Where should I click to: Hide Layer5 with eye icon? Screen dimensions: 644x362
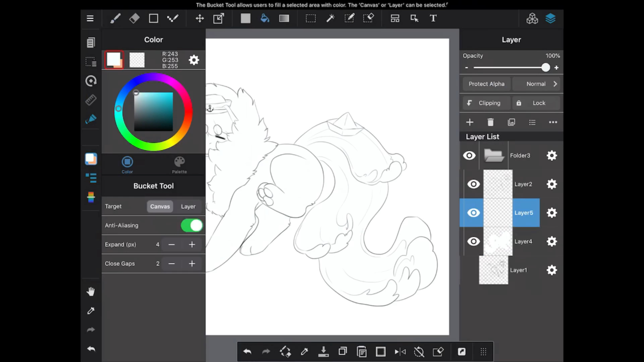click(x=474, y=213)
